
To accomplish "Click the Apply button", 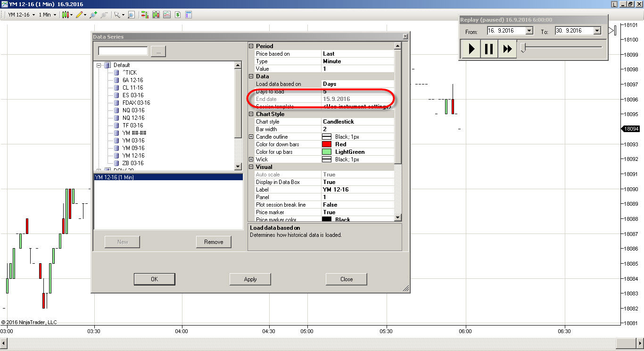I will click(x=250, y=279).
